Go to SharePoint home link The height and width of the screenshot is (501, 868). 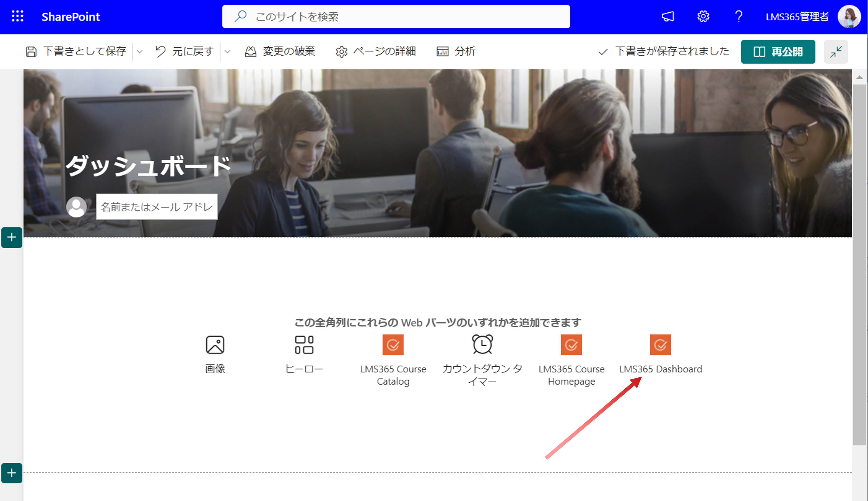[71, 16]
